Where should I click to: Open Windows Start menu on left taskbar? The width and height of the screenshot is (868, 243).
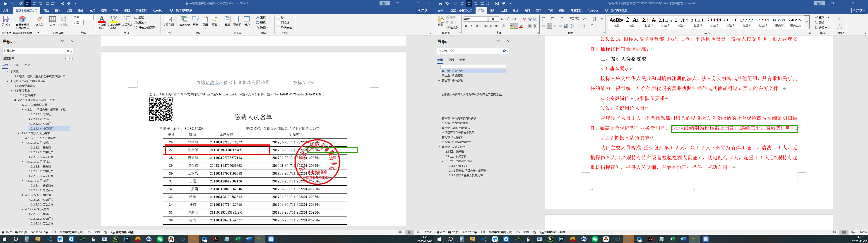click(x=5, y=239)
